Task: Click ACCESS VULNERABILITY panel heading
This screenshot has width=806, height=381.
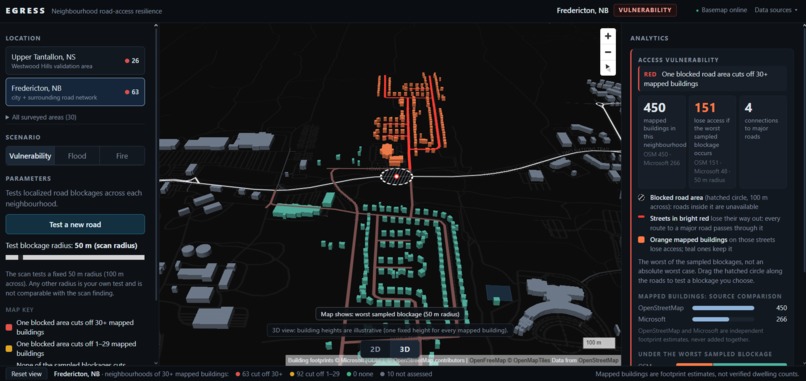Action: (x=678, y=60)
